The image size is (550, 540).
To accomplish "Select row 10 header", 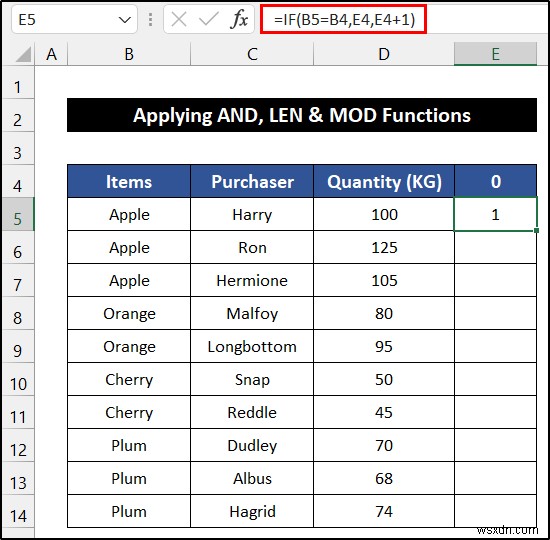I will click(18, 379).
